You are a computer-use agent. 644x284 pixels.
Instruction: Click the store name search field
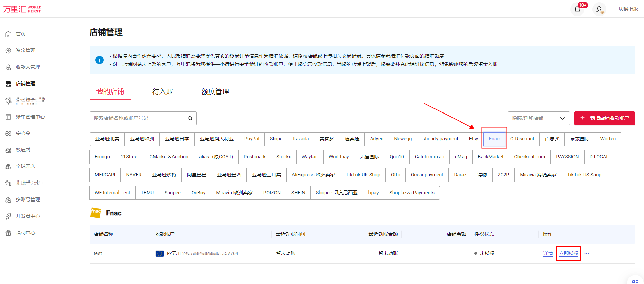(138, 118)
